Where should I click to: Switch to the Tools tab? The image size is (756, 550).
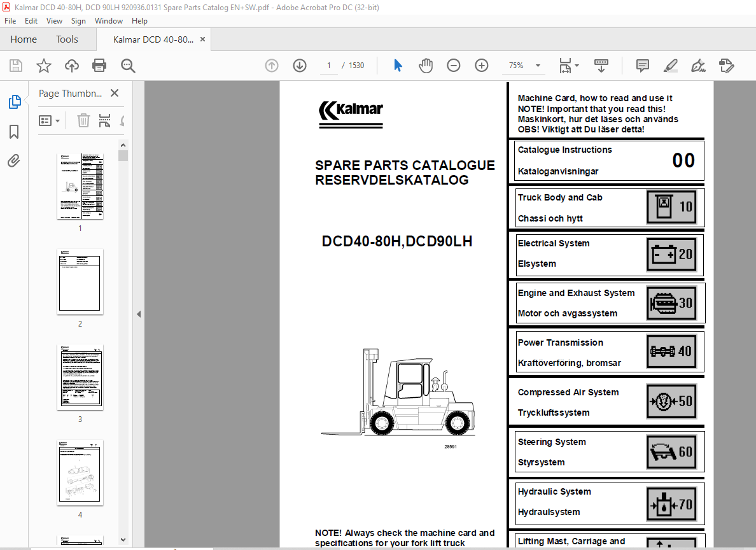click(x=67, y=39)
